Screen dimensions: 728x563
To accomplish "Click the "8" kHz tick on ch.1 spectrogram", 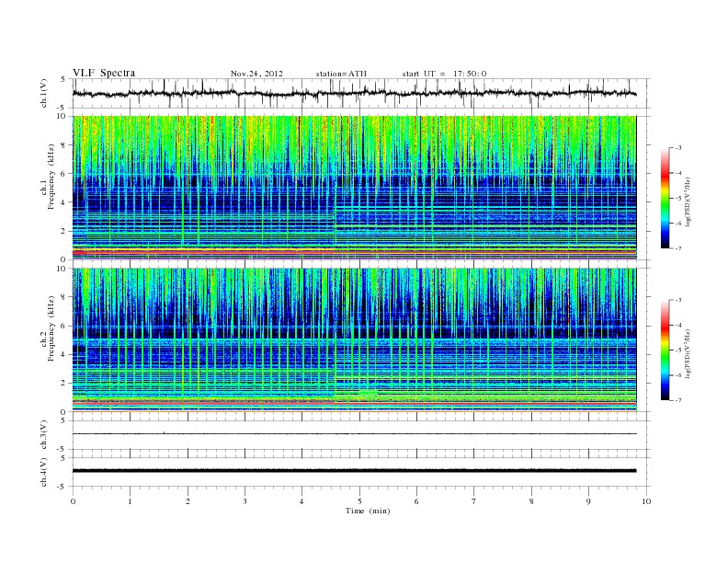I will tap(63, 145).
